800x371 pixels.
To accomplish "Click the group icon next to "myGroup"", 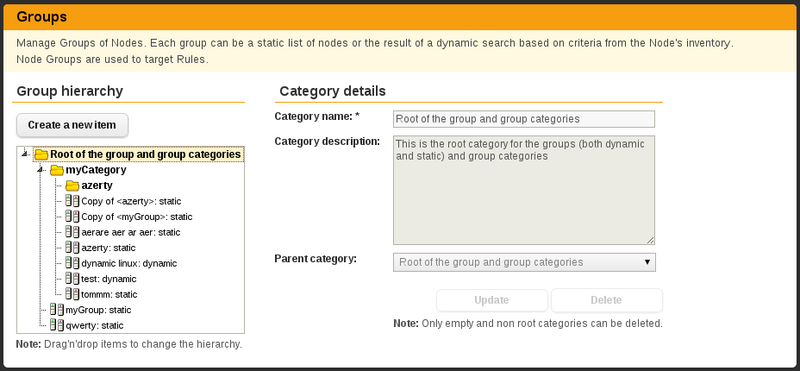I will (57, 310).
